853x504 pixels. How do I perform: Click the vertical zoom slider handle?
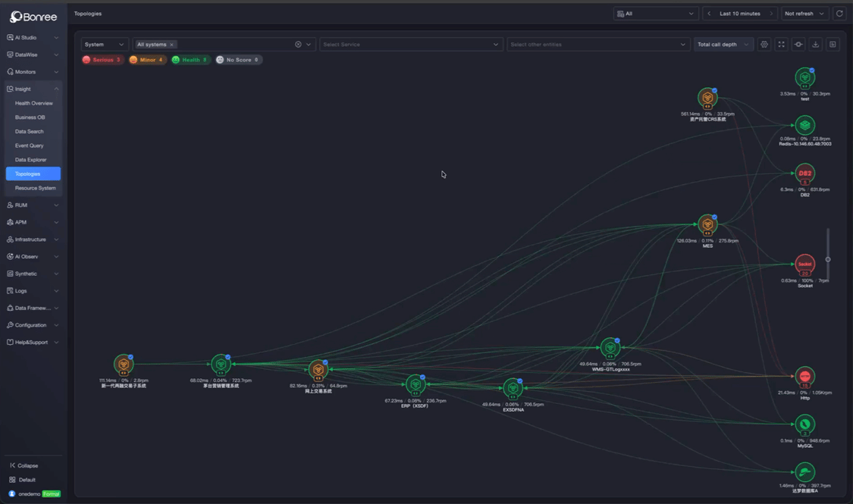[x=828, y=259]
